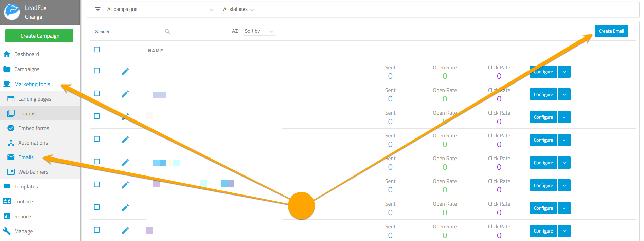The image size is (644, 241).
Task: Tick the checkbox of the second email row
Action: (x=97, y=93)
